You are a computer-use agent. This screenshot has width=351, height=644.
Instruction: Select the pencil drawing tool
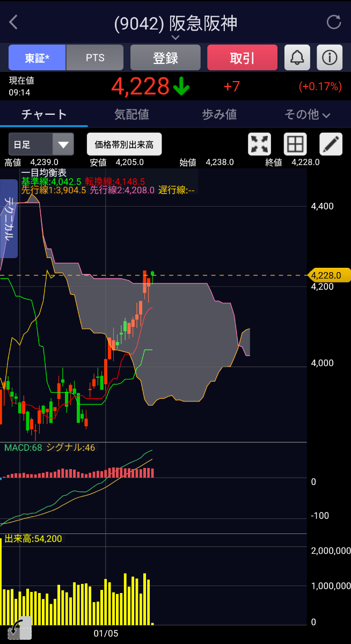(331, 144)
